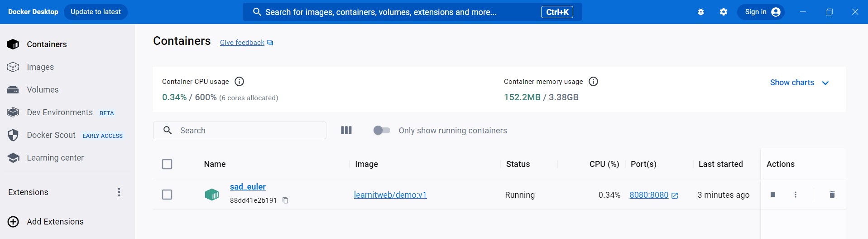Viewport: 868px width, 239px height.
Task: Open the Extensions options menu
Action: click(119, 192)
